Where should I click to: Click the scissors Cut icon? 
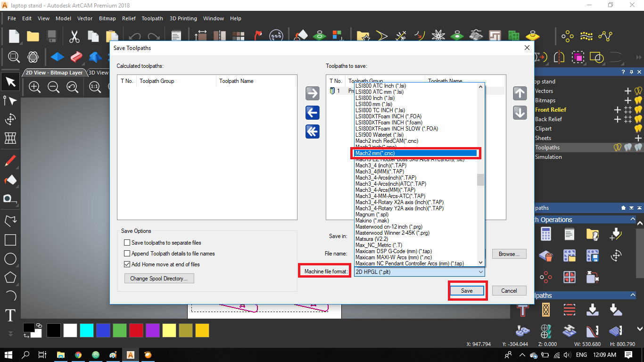pyautogui.click(x=74, y=36)
